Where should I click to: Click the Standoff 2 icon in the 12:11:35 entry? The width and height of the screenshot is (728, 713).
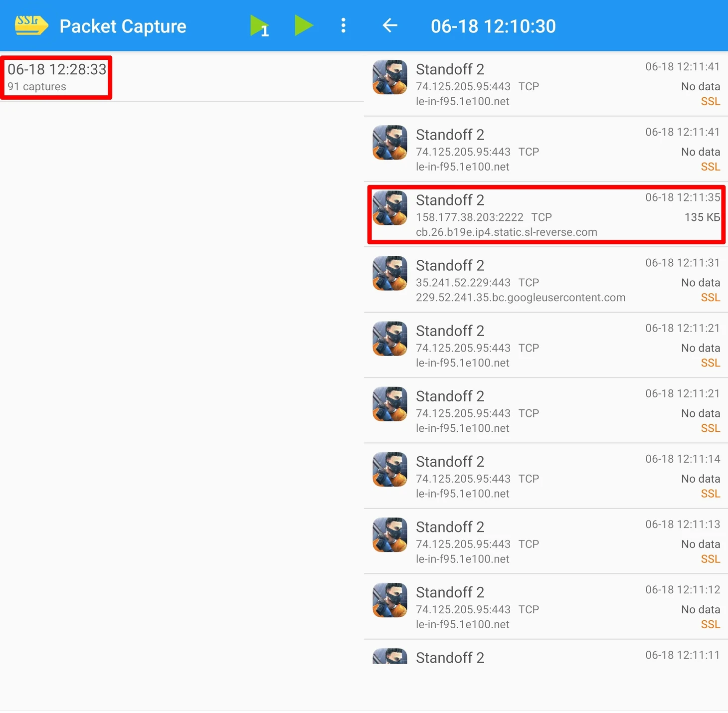(x=390, y=208)
